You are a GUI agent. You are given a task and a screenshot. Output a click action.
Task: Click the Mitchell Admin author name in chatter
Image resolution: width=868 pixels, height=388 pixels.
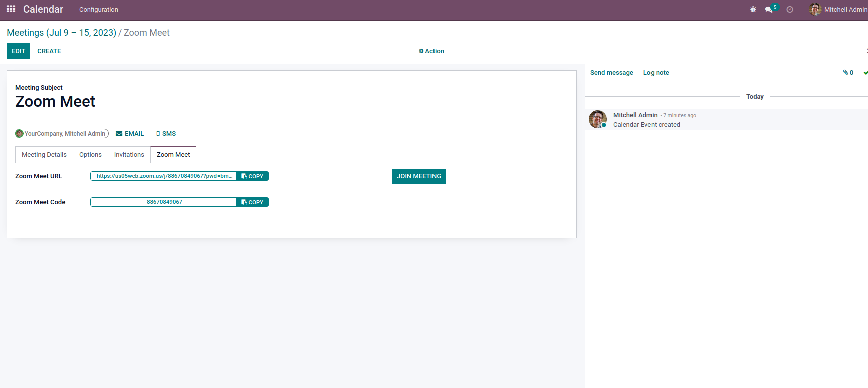[x=635, y=115]
